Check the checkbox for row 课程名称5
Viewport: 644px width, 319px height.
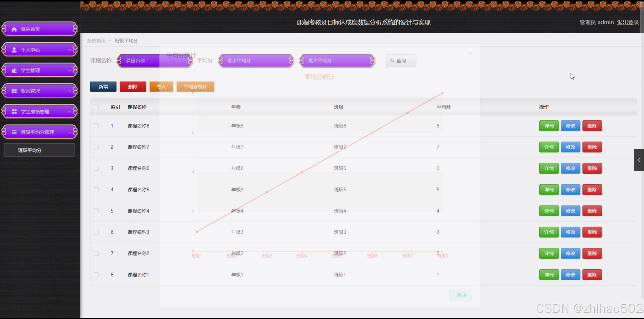click(x=96, y=190)
